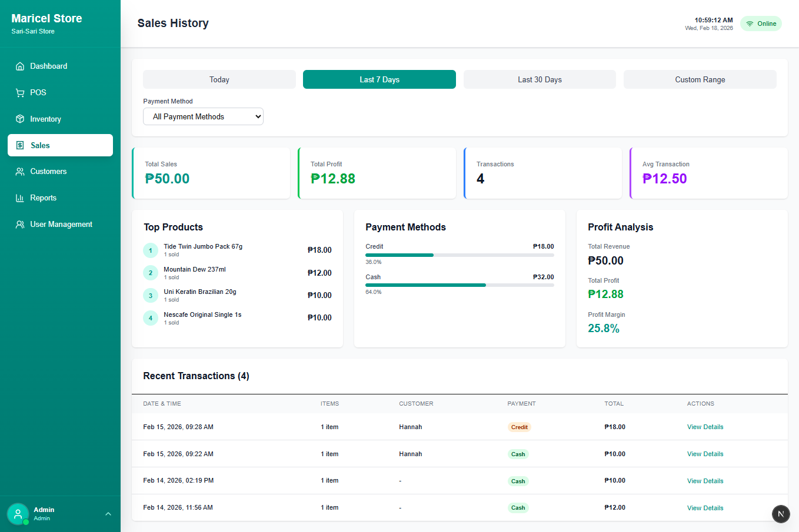Click Feb 15, 2026, 09:28 AM date cell
The width and height of the screenshot is (799, 532).
[178, 427]
